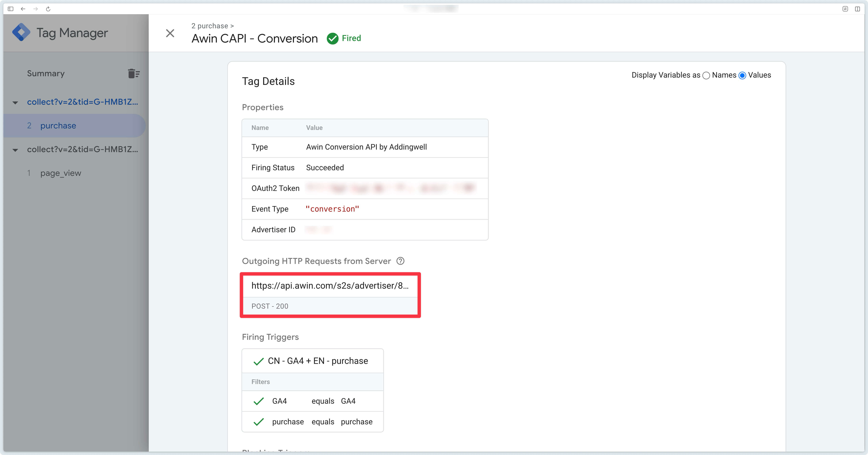Click the Filters header in trigger card

pos(260,382)
